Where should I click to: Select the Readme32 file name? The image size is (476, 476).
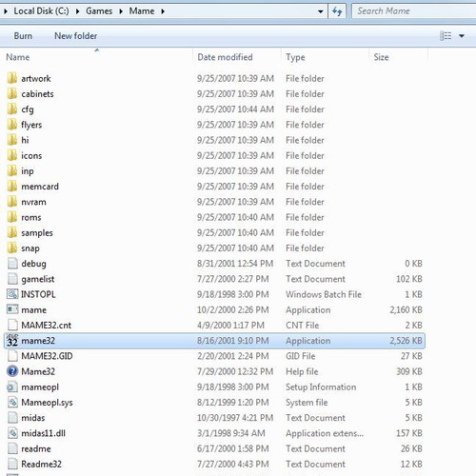41,464
